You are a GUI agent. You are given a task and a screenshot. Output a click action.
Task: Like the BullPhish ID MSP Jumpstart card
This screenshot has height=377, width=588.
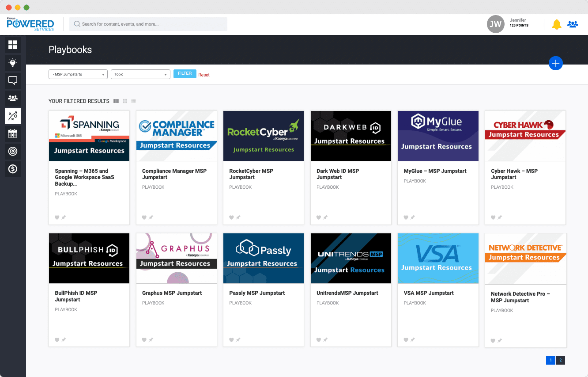[x=57, y=340]
